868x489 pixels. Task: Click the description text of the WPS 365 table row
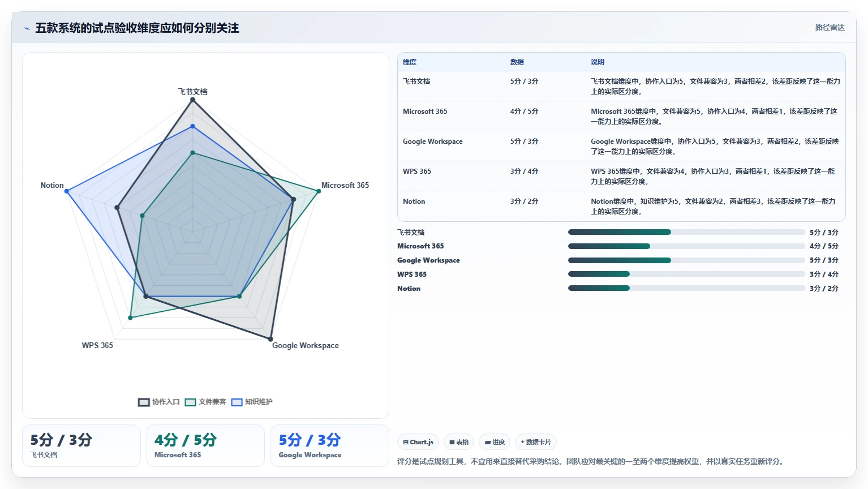pos(713,177)
